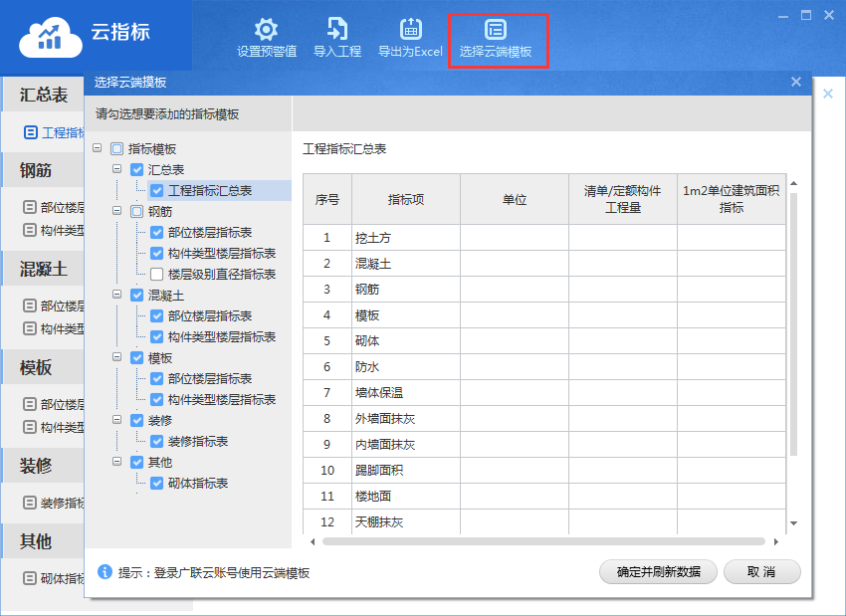Click the 装修指标 list icon in sidebar
The image size is (846, 616).
coord(31,503)
